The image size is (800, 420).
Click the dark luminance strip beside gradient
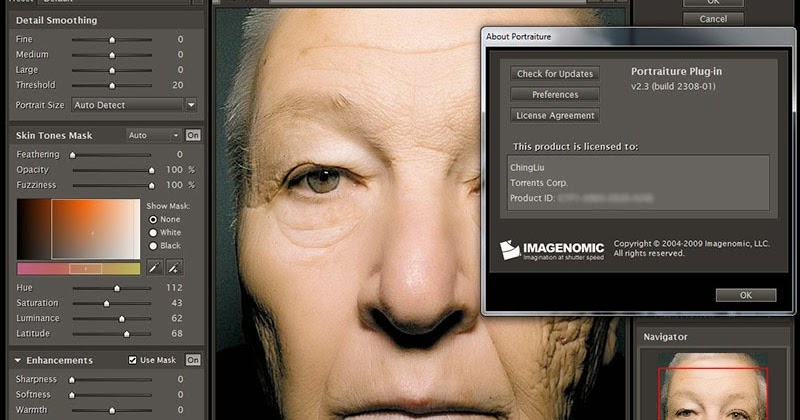[34, 229]
